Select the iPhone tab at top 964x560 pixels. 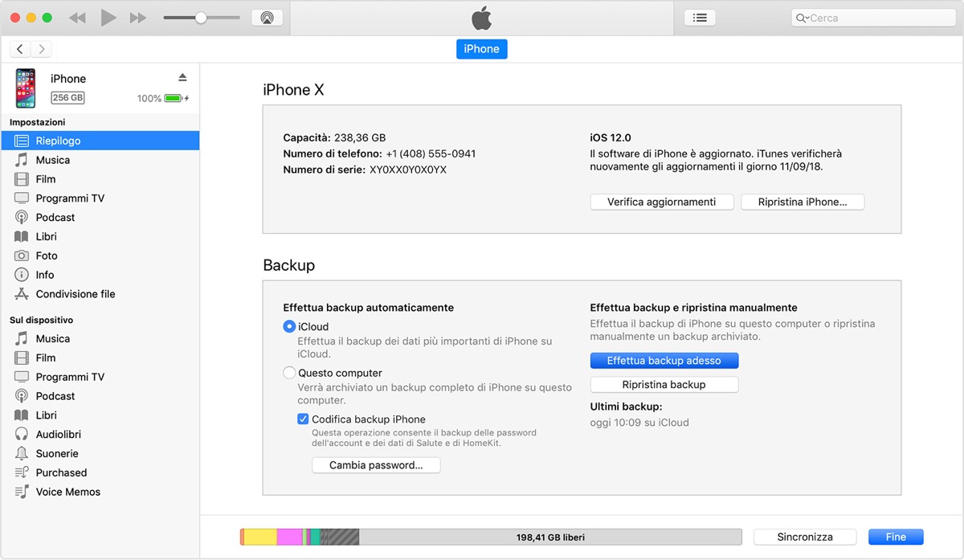pos(482,49)
